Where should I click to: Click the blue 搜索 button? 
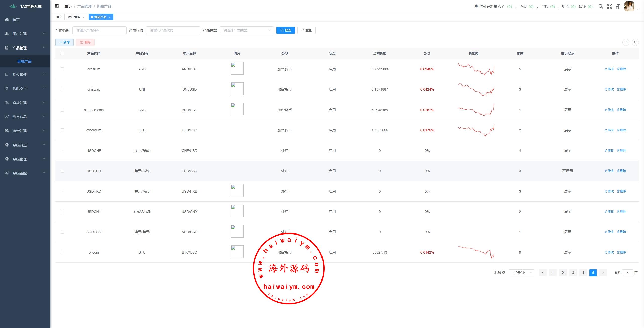(x=285, y=30)
